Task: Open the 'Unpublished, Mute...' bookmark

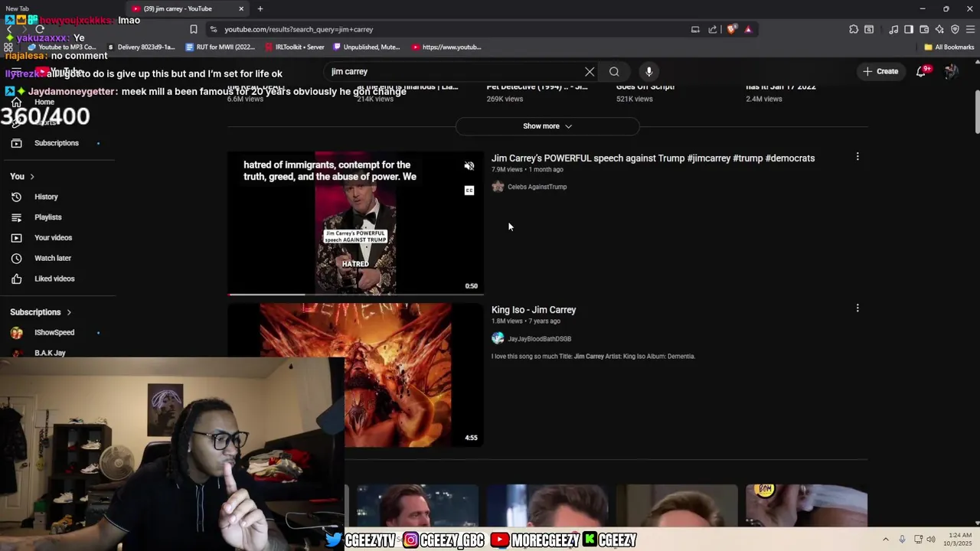Action: point(367,47)
